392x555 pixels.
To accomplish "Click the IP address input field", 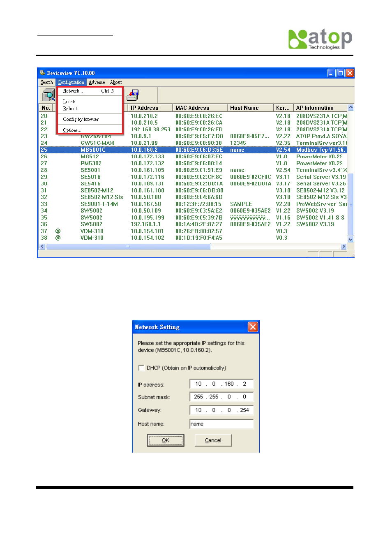I will tap(221, 384).
